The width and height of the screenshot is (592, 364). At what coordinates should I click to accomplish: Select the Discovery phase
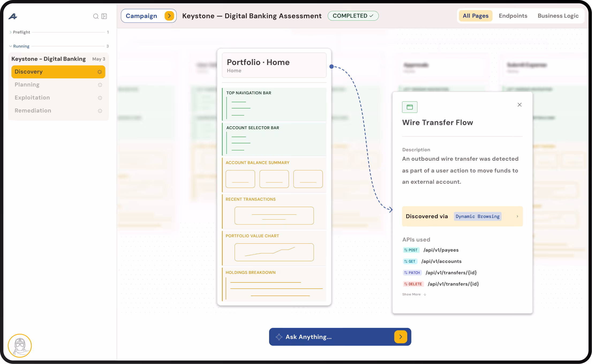tap(58, 72)
